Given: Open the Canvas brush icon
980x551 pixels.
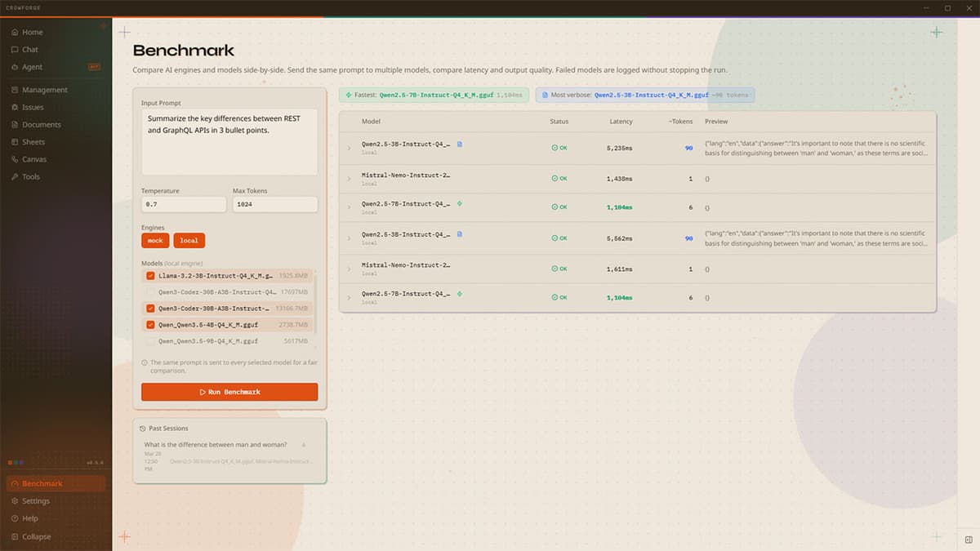Looking at the screenshot, I should pyautogui.click(x=15, y=159).
